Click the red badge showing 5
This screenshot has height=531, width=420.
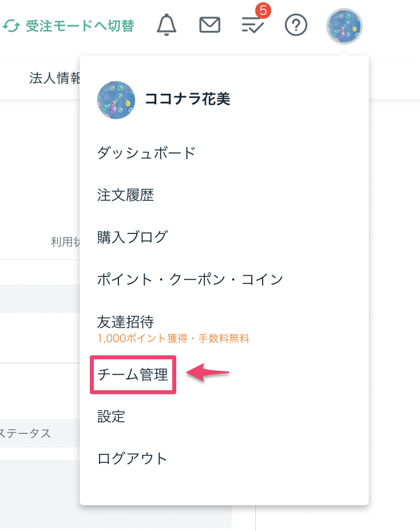pos(263,10)
